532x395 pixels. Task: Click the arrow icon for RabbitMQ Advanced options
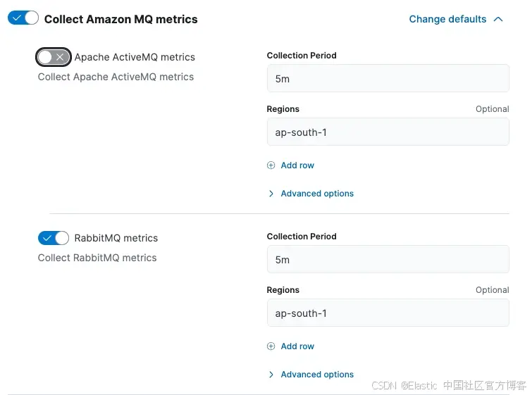pyautogui.click(x=271, y=375)
